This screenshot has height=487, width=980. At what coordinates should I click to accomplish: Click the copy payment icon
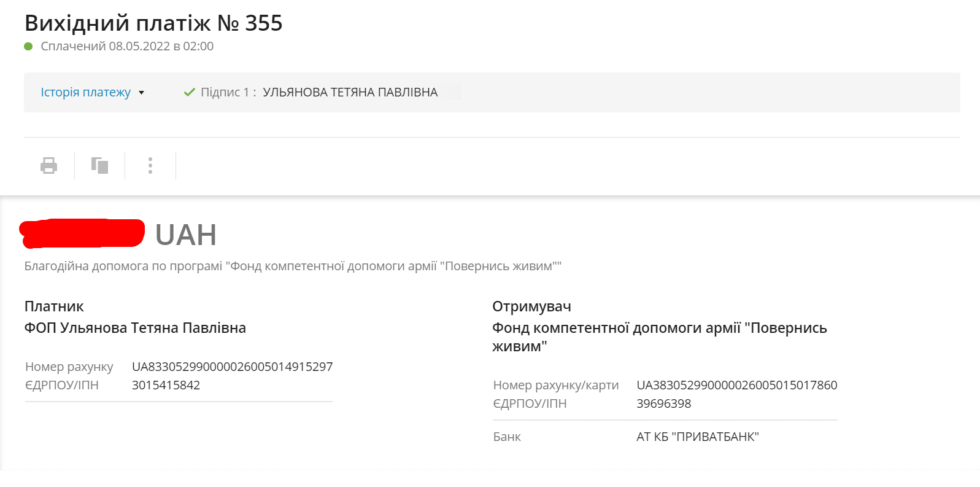click(x=99, y=165)
